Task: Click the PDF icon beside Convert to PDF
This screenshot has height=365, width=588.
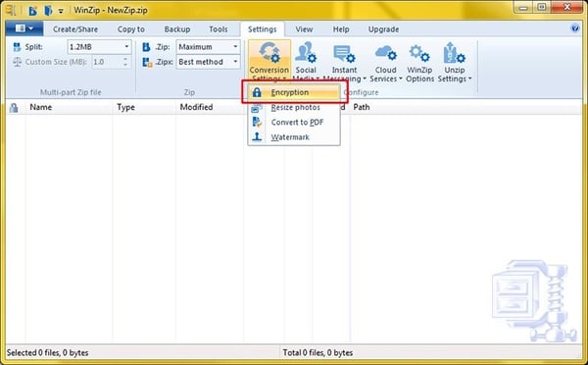Action: (x=257, y=122)
